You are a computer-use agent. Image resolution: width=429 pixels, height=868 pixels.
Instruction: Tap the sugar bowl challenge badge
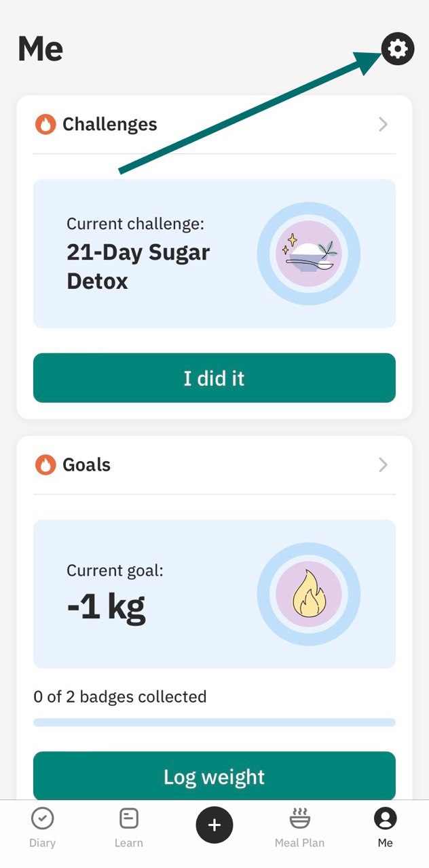(x=309, y=254)
